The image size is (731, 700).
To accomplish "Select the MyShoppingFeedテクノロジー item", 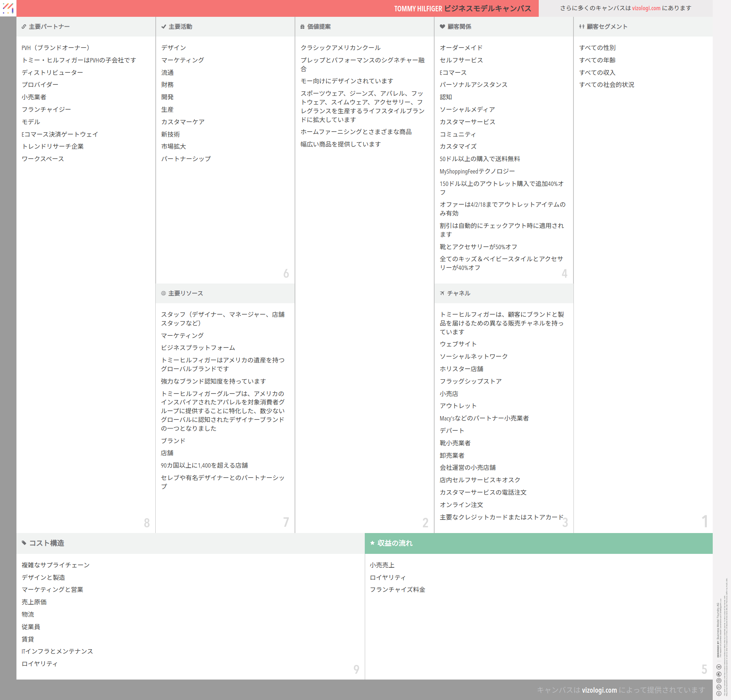I will coord(477,171).
